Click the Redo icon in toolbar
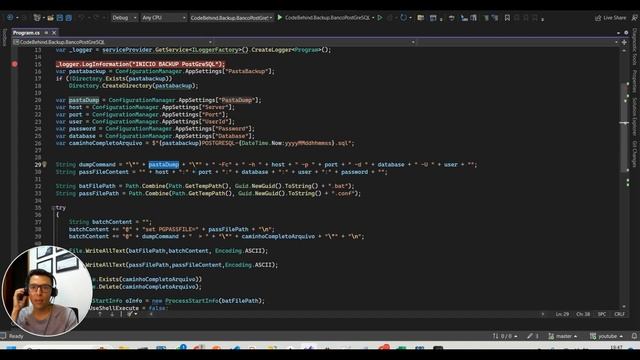Image resolution: width=640 pixels, height=360 pixels. coord(96,18)
